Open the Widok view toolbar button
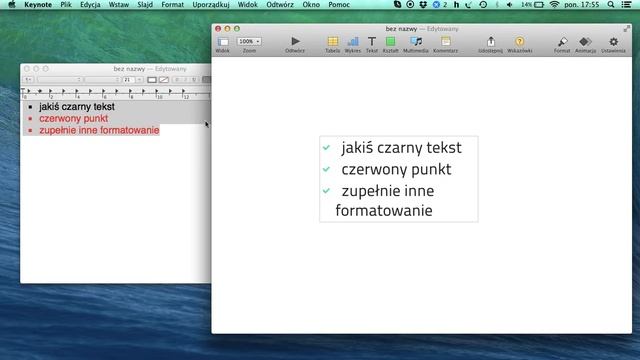 (223, 44)
